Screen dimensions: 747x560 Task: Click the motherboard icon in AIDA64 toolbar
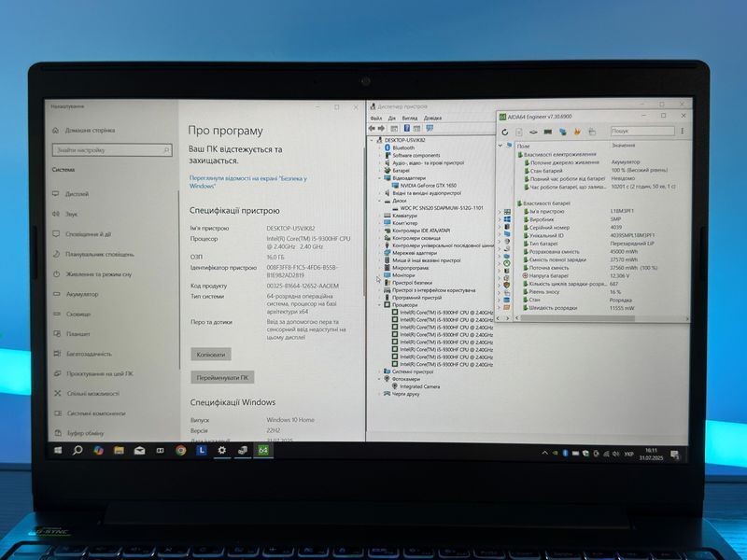(x=533, y=132)
